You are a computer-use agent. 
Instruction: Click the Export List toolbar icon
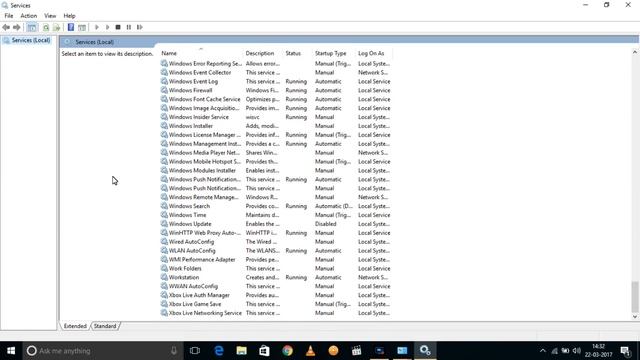coord(57,27)
